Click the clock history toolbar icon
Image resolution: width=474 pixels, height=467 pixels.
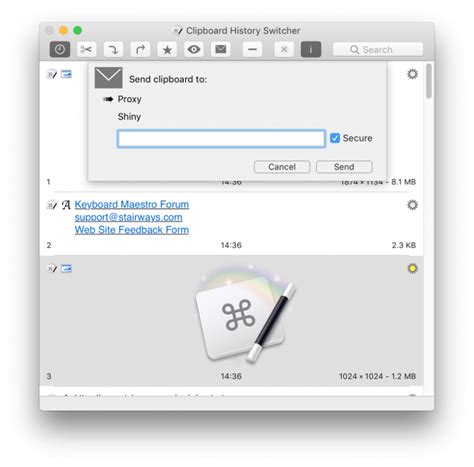click(x=60, y=50)
